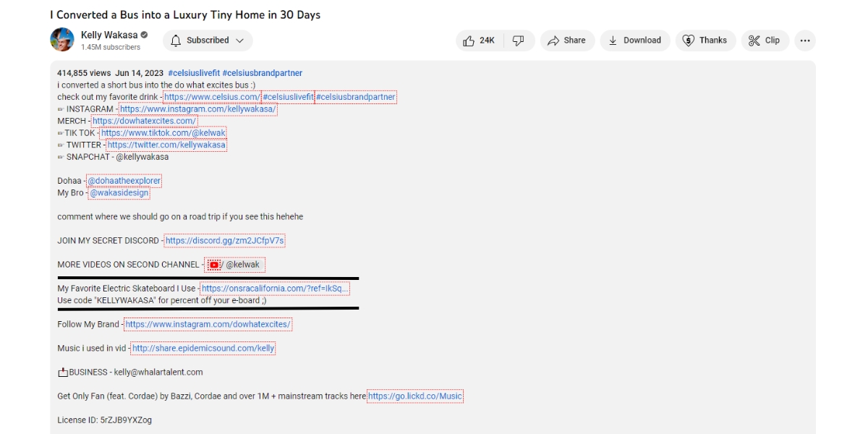Click the 414,855 views text

(84, 73)
